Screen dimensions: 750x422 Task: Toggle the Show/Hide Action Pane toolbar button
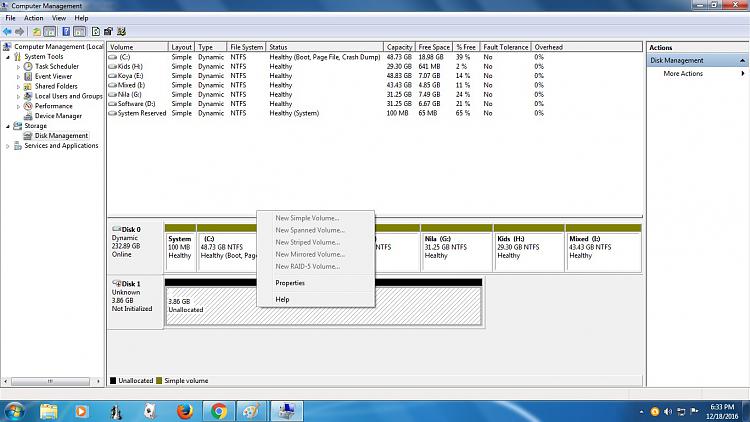(x=79, y=32)
